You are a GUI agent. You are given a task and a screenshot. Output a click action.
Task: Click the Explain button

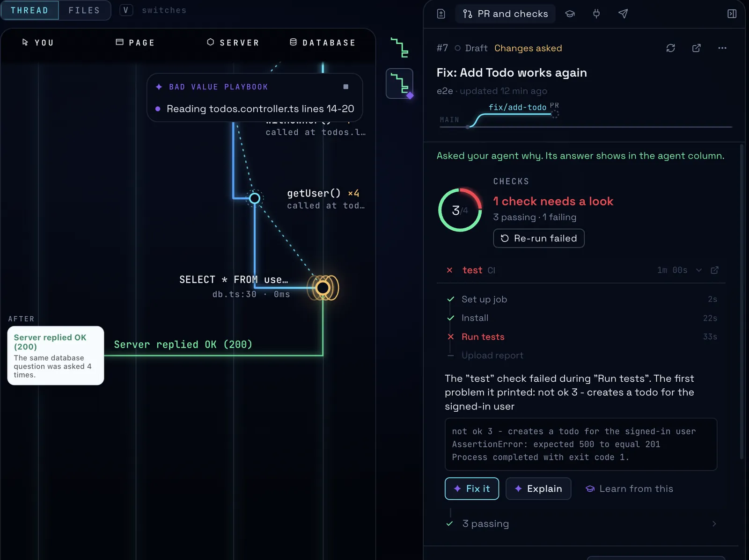click(538, 488)
